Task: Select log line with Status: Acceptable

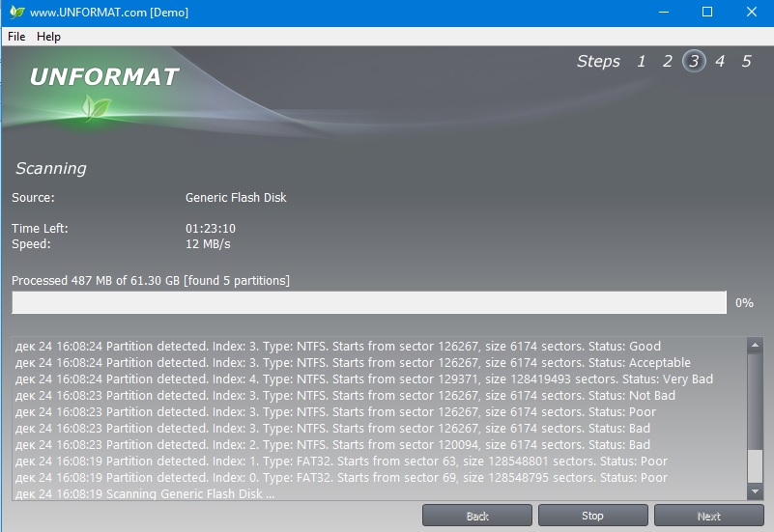Action: click(x=353, y=362)
